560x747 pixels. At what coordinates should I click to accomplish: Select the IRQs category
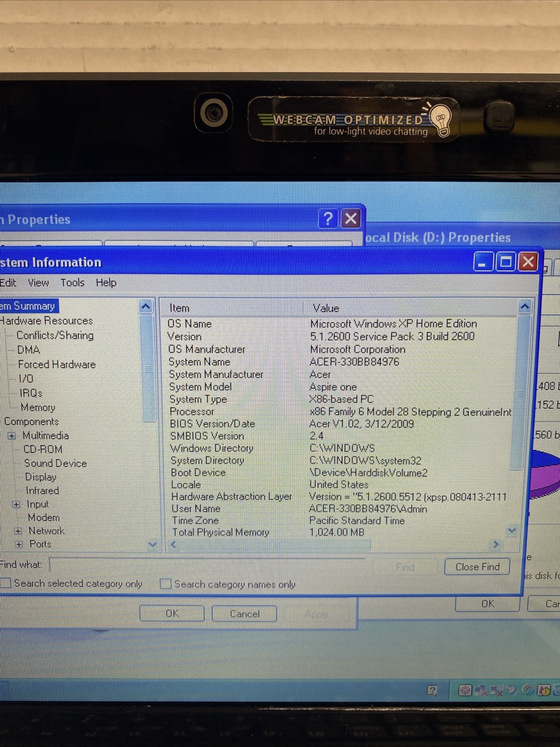(x=31, y=393)
